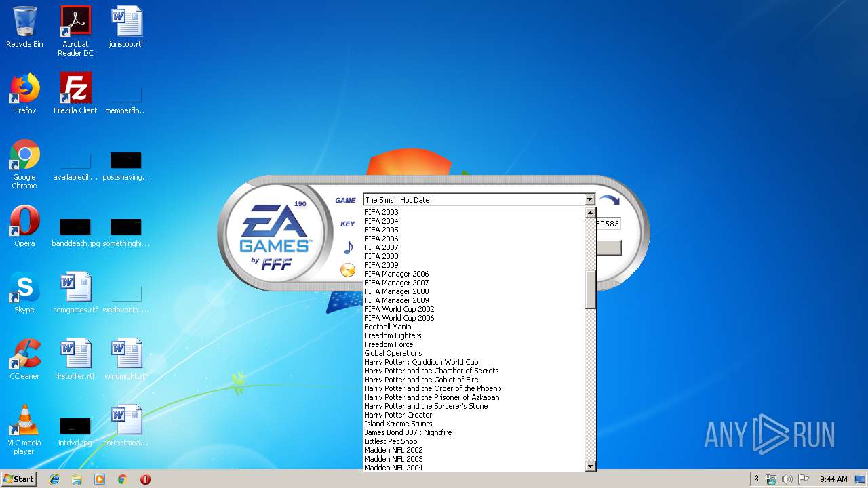The width and height of the screenshot is (868, 488).
Task: Click the Start button
Action: coord(19,479)
